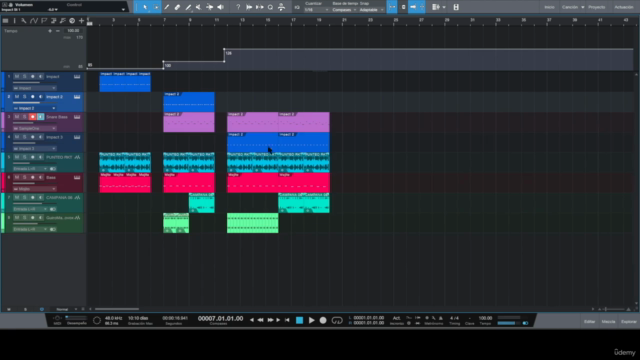Click the plus icon in Tempo track
This screenshot has height=360, width=640.
(50, 31)
